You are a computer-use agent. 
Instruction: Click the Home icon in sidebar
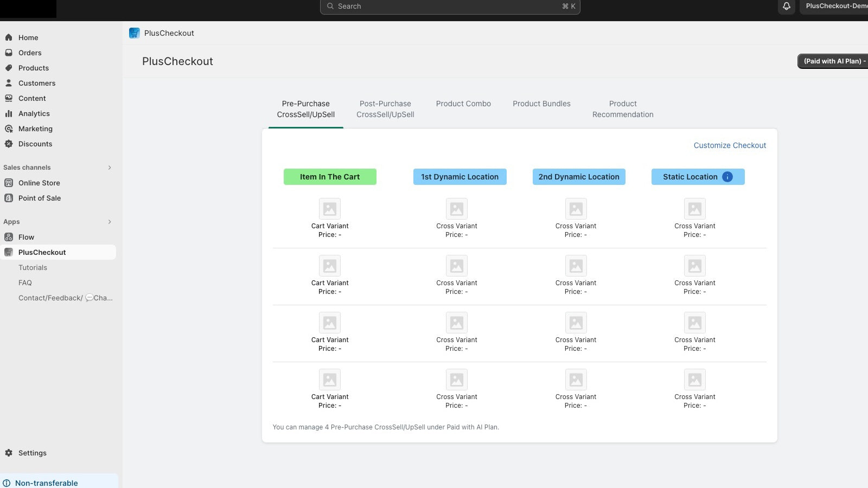(x=9, y=37)
